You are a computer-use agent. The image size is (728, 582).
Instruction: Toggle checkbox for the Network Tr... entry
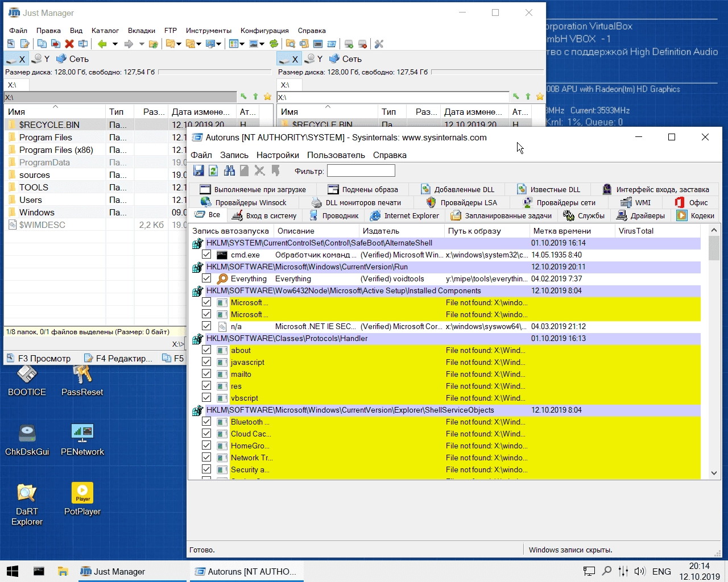[x=206, y=458]
